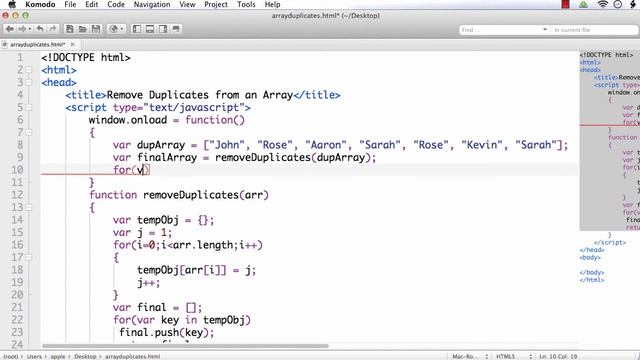
Task: Click the Time Machine clock icon in menu bar
Action: click(x=618, y=4)
